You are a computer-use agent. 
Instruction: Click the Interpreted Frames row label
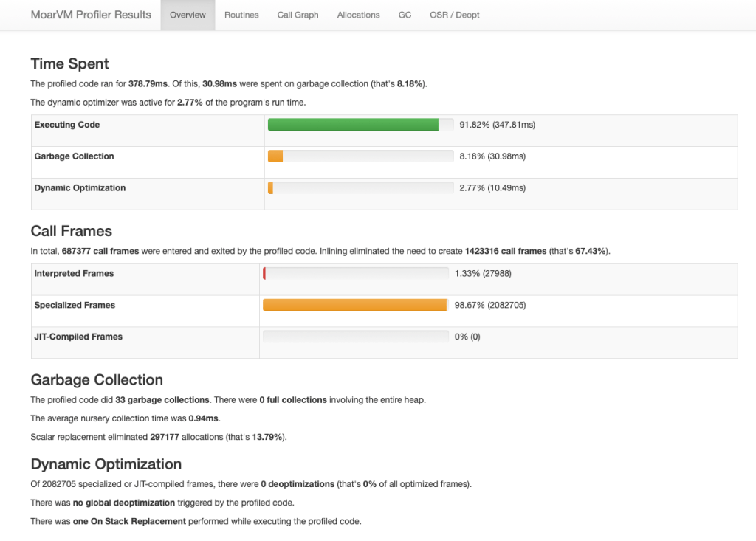[x=74, y=274]
